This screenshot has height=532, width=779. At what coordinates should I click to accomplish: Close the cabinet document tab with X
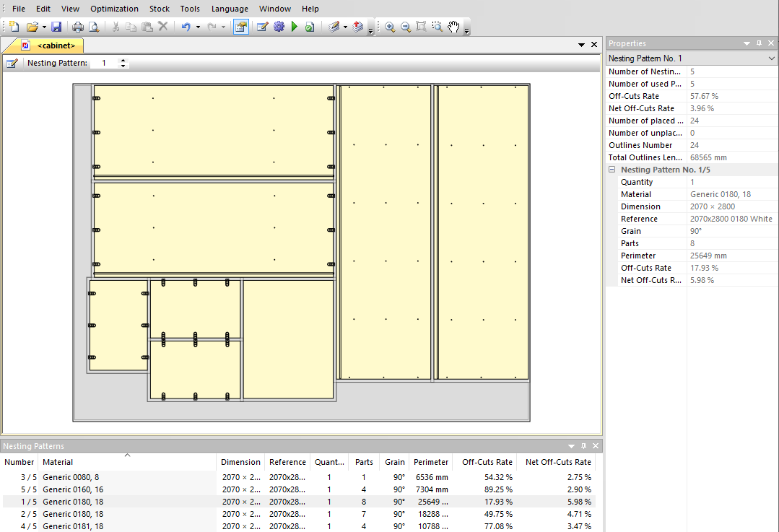point(594,45)
